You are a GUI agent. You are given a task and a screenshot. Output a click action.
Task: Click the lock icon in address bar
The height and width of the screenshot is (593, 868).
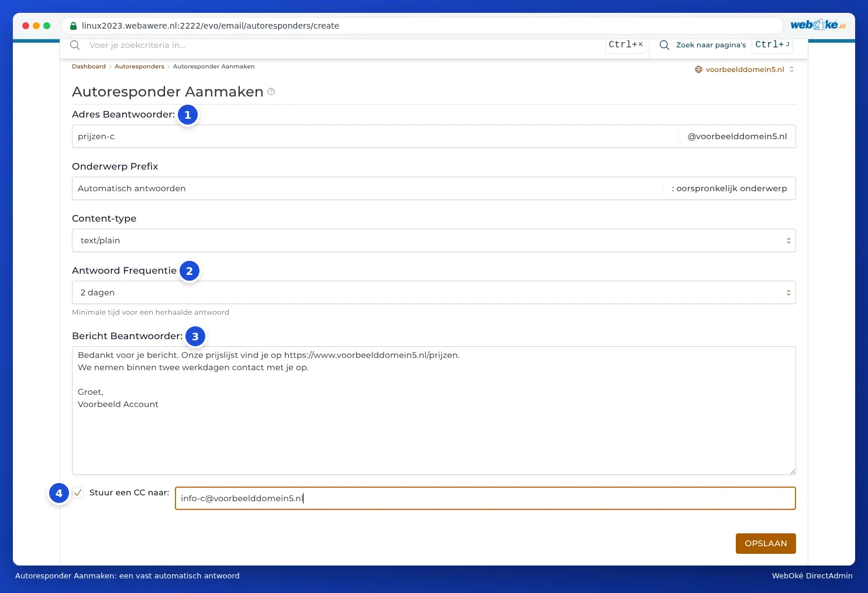(x=73, y=26)
